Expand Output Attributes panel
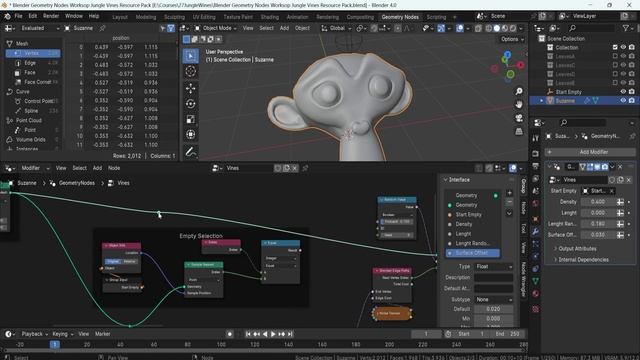The height and width of the screenshot is (360, 640). tap(577, 249)
